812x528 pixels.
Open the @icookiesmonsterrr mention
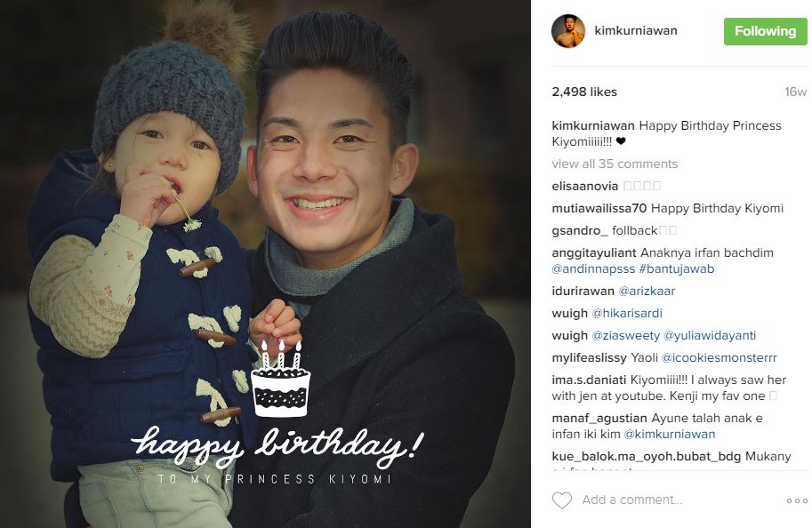[720, 357]
